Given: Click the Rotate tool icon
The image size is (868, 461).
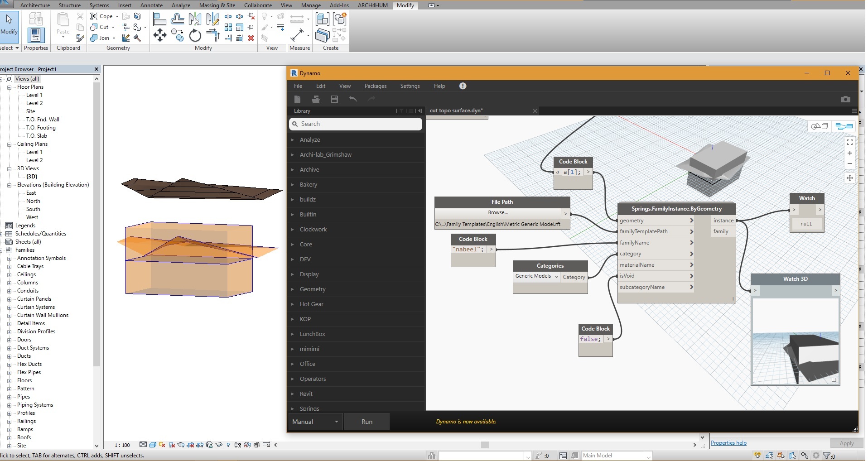Looking at the screenshot, I should (195, 35).
